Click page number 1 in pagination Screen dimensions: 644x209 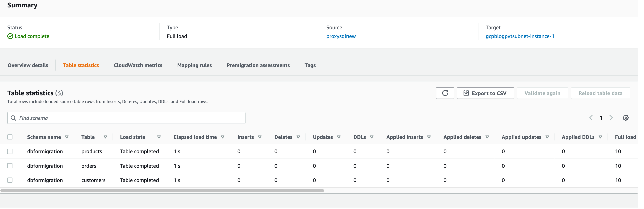(x=607, y=119)
